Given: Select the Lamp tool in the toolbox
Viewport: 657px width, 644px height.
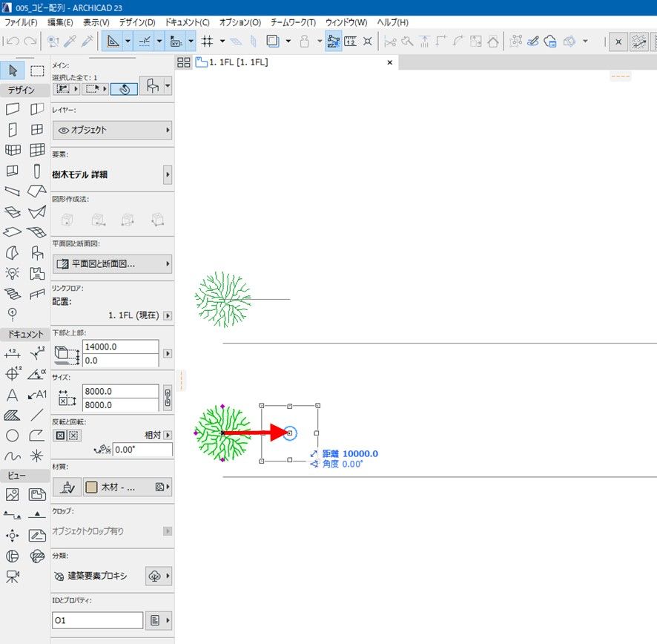Looking at the screenshot, I should pyautogui.click(x=13, y=273).
